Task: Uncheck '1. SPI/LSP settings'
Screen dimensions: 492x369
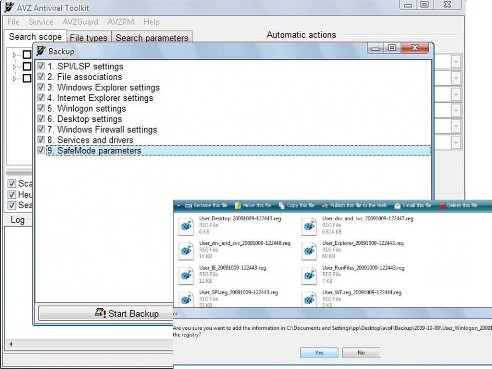Action: pyautogui.click(x=41, y=66)
